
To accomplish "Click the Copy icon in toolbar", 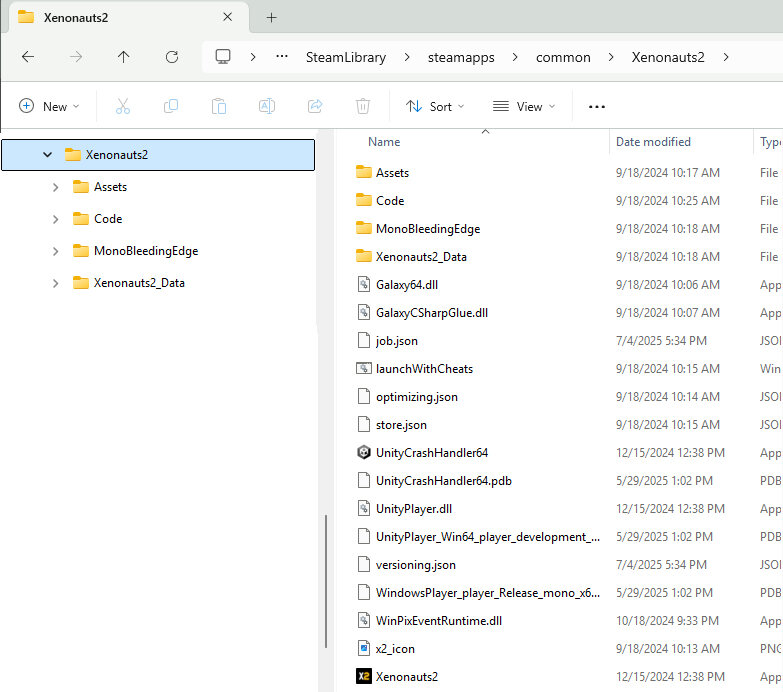I will pyautogui.click(x=171, y=106).
